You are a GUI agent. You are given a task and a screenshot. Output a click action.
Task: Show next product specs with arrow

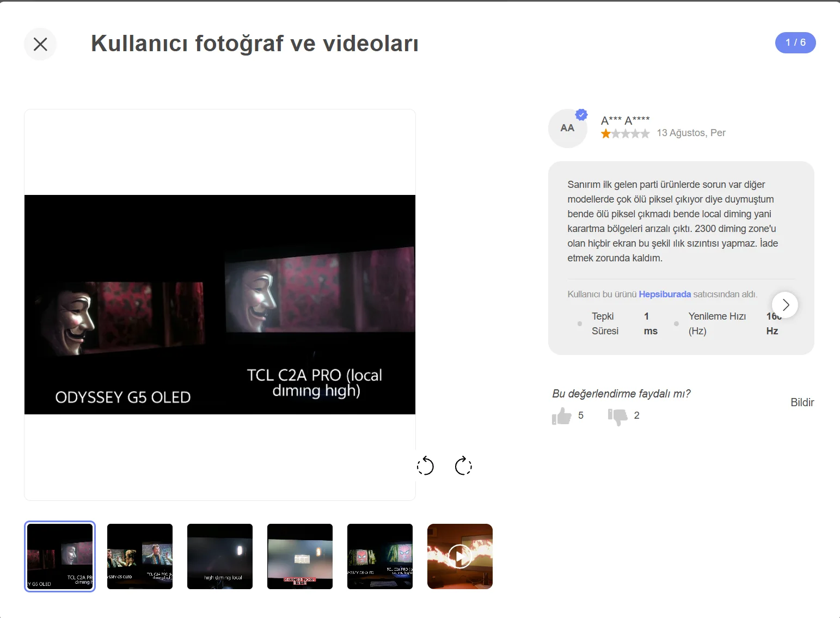point(785,305)
